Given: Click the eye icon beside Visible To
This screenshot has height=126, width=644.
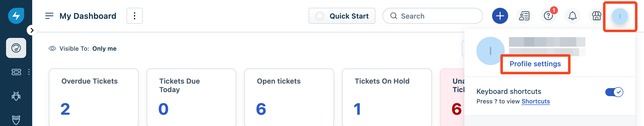Looking at the screenshot, I should [x=52, y=48].
